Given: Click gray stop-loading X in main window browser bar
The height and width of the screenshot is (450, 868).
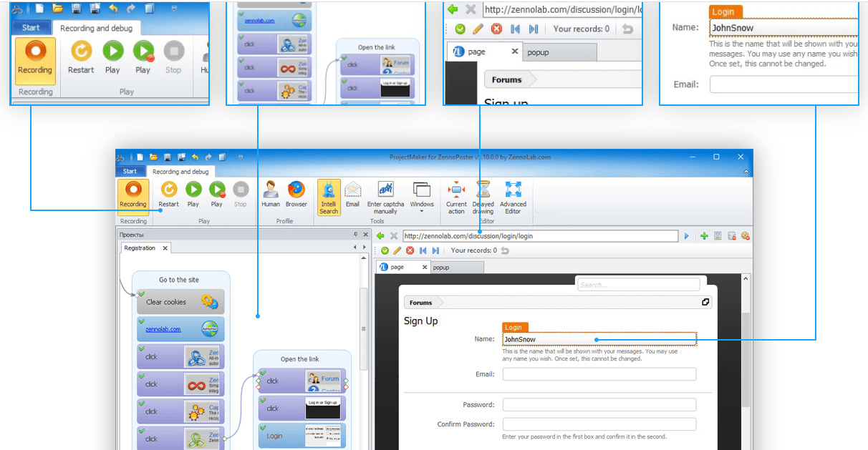Looking at the screenshot, I should coord(394,235).
